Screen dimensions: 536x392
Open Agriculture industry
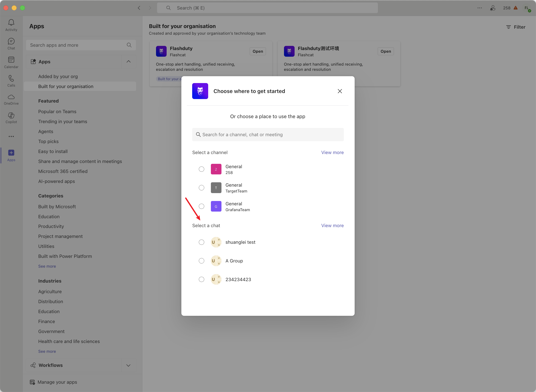50,292
